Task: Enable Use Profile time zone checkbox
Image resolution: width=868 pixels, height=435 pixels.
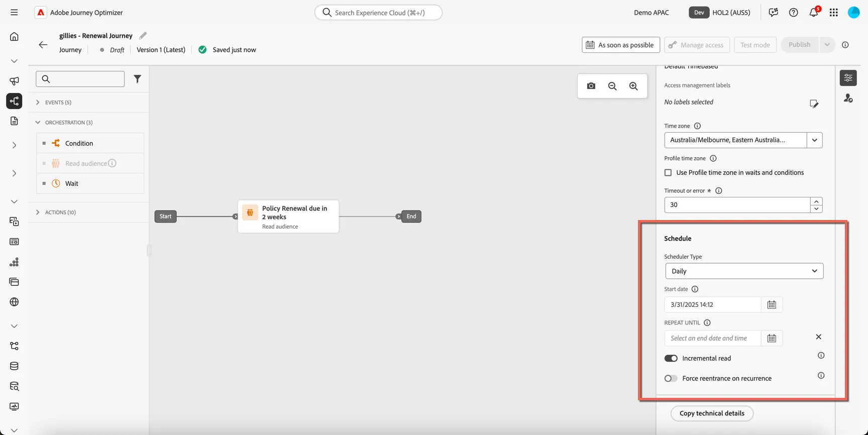Action: pyautogui.click(x=668, y=173)
